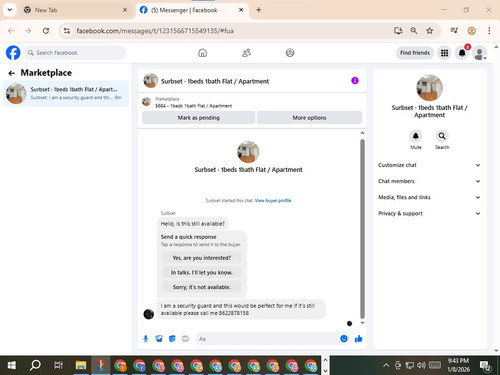
Task: Open Facebook home via the logo
Action: click(13, 53)
